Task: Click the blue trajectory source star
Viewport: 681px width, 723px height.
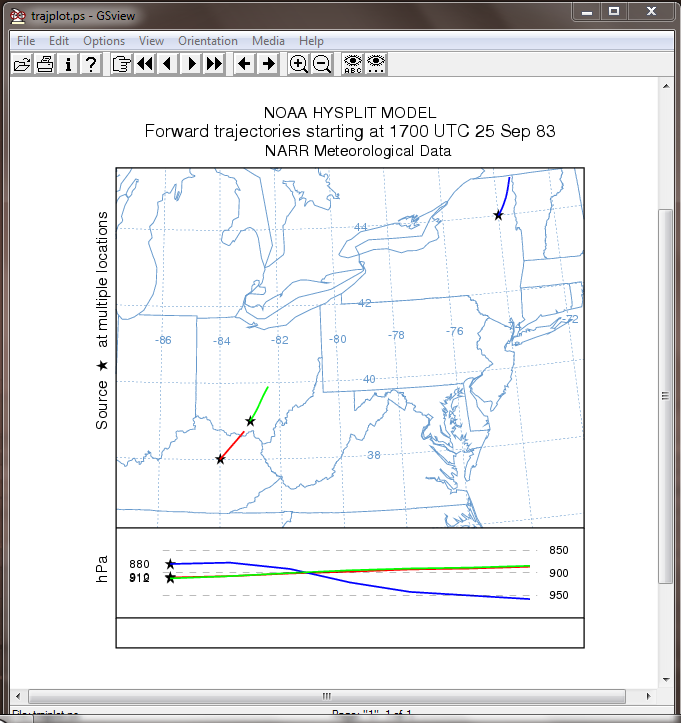Action: (498, 215)
